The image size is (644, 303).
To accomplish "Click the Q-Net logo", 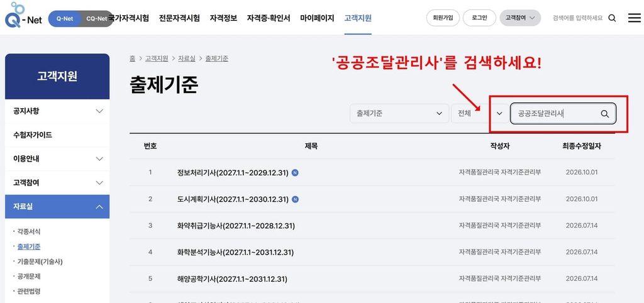I will point(23,15).
